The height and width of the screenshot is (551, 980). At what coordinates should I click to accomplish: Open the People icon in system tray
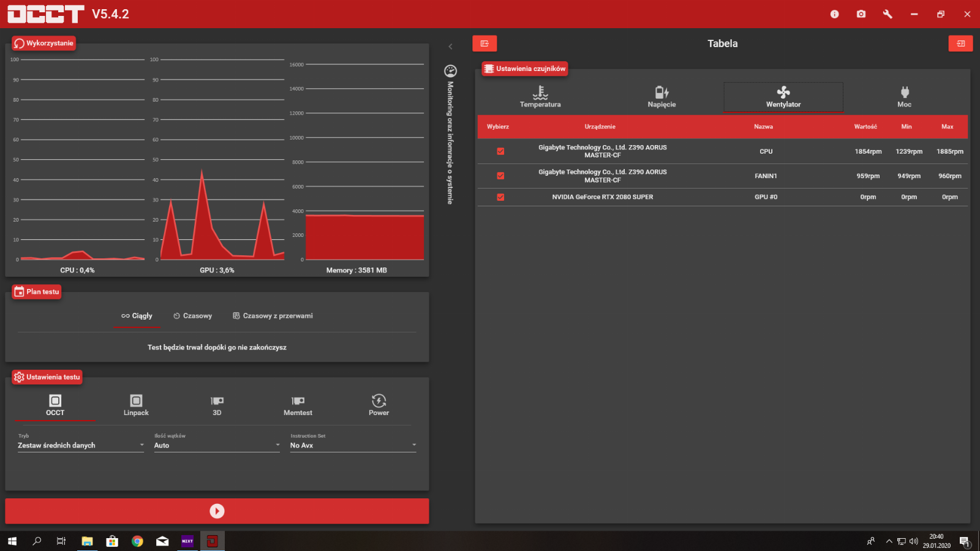870,541
